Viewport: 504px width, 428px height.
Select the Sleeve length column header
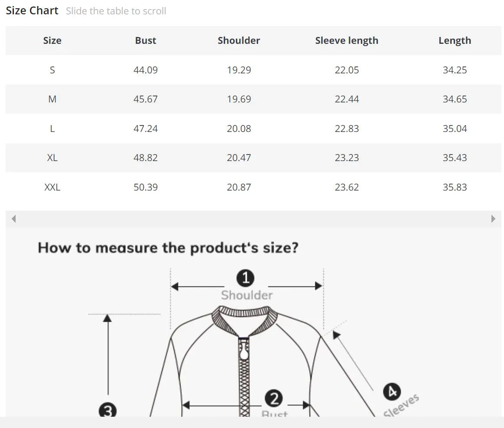point(347,40)
